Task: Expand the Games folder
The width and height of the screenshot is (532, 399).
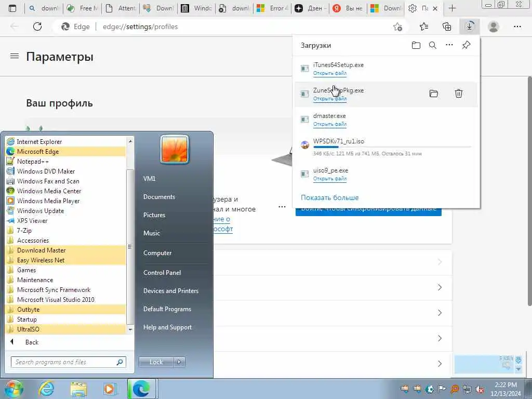Action: click(66, 270)
